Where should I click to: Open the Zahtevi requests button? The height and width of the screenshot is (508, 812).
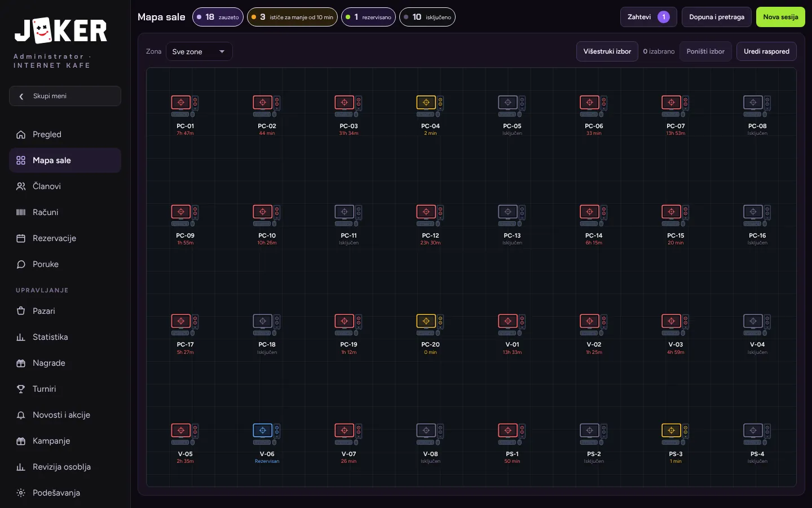[x=648, y=17]
